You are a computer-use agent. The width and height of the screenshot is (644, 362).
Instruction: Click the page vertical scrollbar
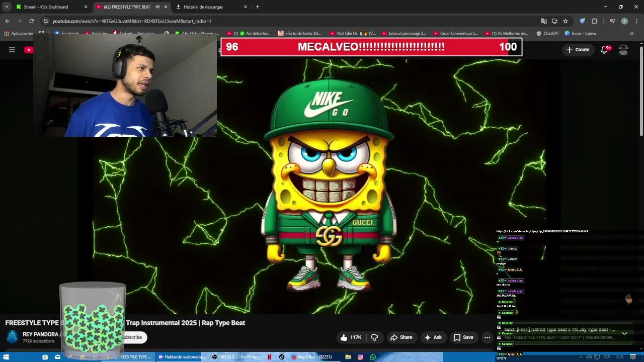[641, 90]
